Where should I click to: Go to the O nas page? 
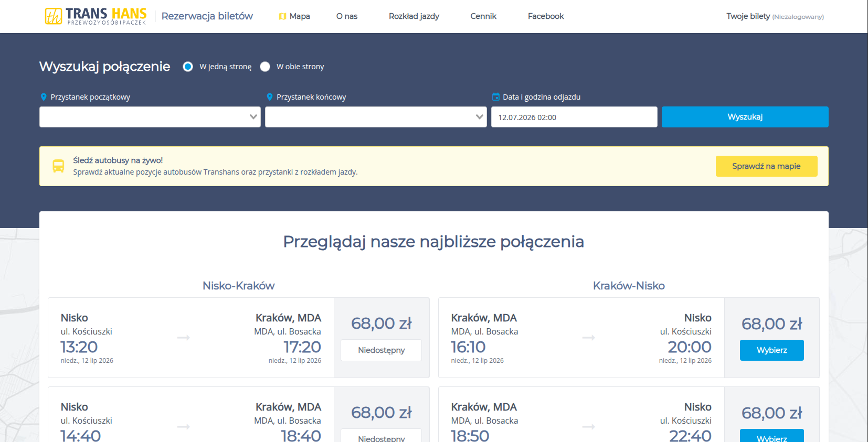click(347, 16)
